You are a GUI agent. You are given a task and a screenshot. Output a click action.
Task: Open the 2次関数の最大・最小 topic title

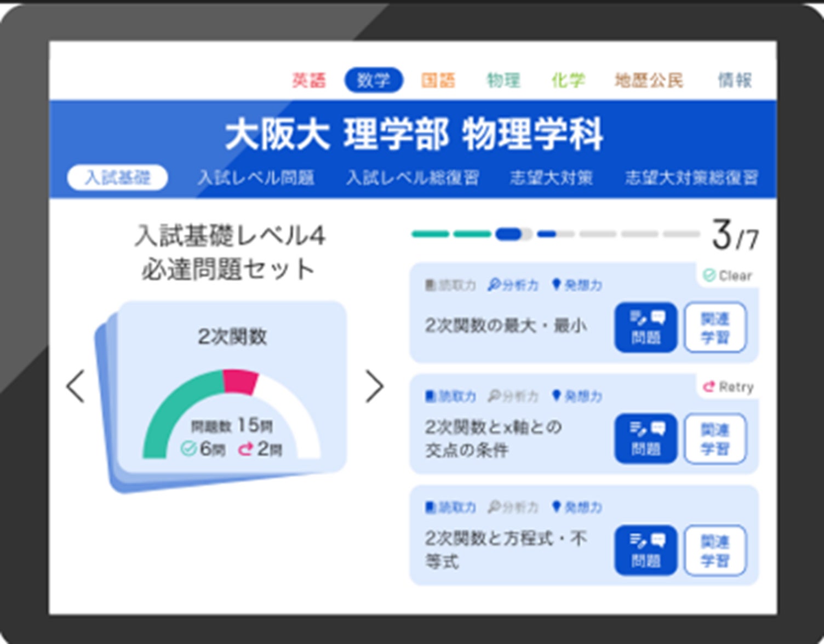click(x=506, y=326)
